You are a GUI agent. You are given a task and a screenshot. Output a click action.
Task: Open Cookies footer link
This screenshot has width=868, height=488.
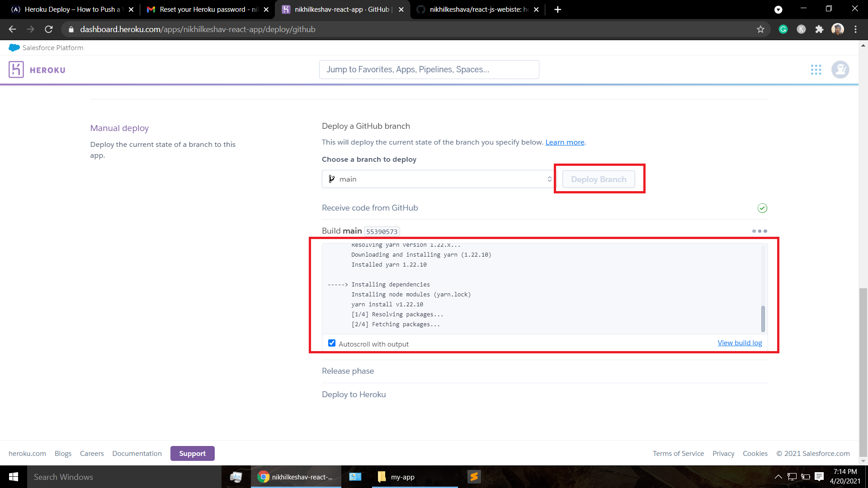point(755,453)
